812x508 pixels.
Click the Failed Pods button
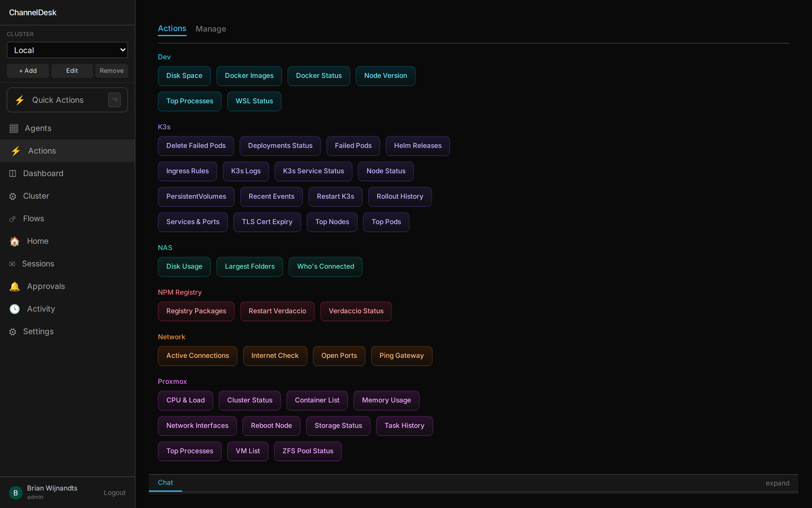[x=353, y=146]
